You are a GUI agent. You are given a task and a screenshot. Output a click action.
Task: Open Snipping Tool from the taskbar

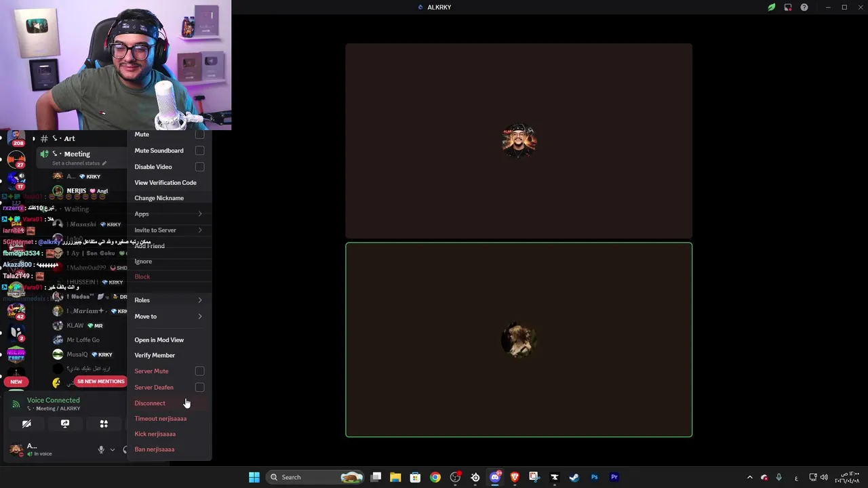[534, 477]
